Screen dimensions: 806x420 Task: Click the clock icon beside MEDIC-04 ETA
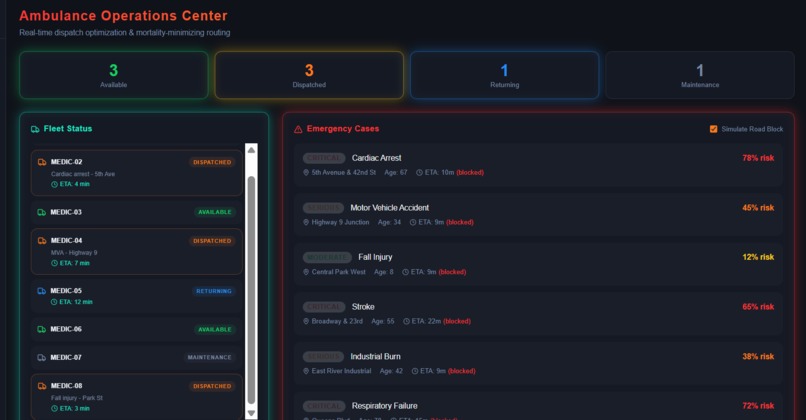tap(54, 263)
